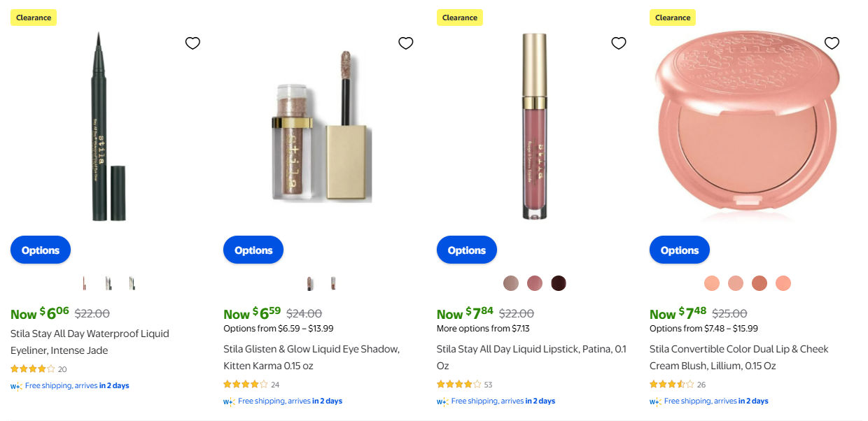This screenshot has height=421, width=868.
Task: Add Stila liquid lipstick to favorites heart
Action: (619, 43)
